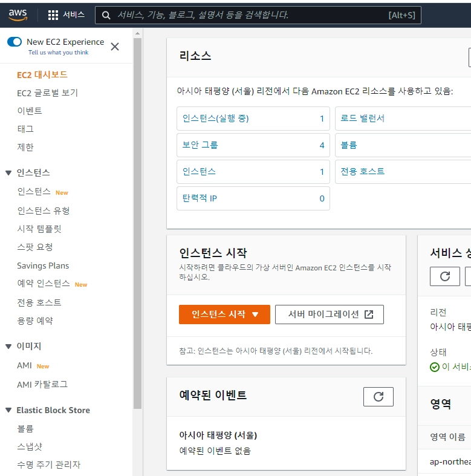This screenshot has width=471, height=476.
Task: Click sidebar scroll-up arrow
Action: (x=137, y=33)
